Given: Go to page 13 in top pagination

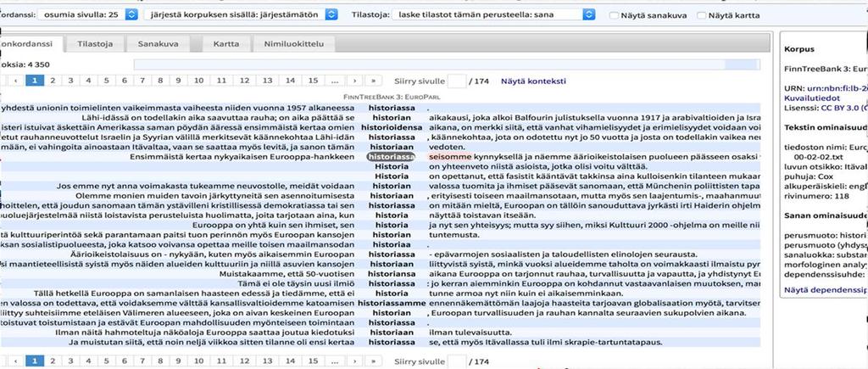Looking at the screenshot, I should coord(267,81).
